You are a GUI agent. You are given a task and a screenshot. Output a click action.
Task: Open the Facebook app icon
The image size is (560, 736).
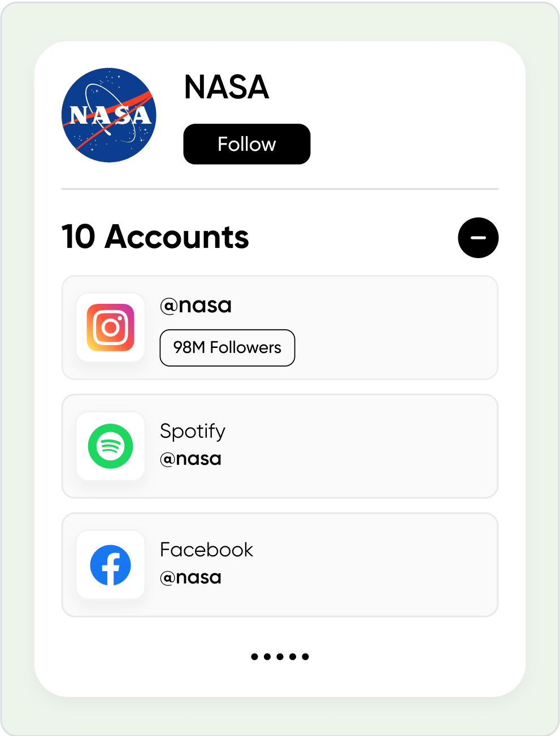click(x=111, y=565)
